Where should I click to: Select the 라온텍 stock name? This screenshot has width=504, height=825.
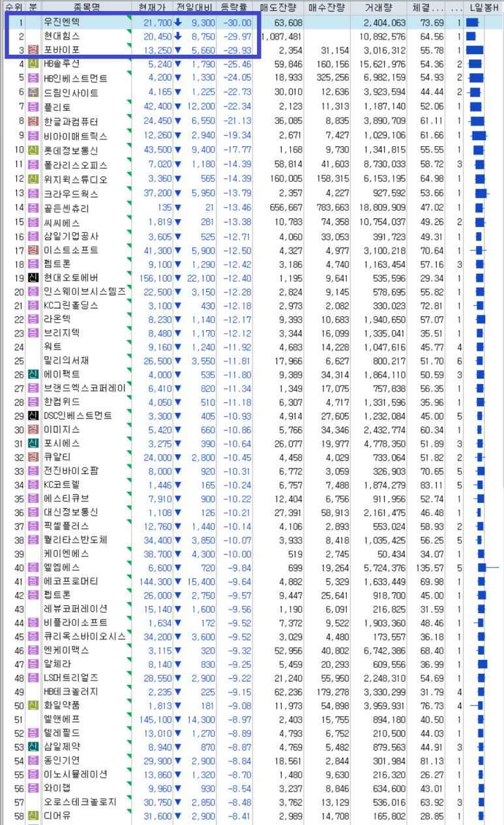[57, 320]
